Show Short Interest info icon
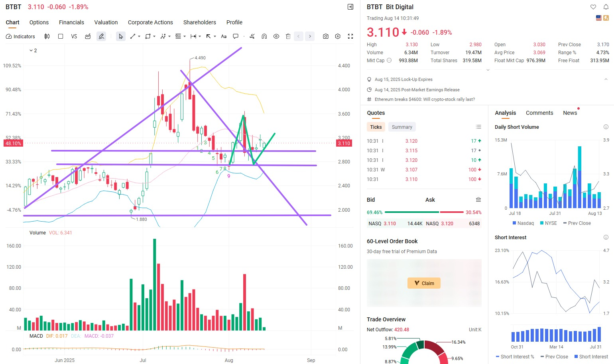 (x=606, y=237)
